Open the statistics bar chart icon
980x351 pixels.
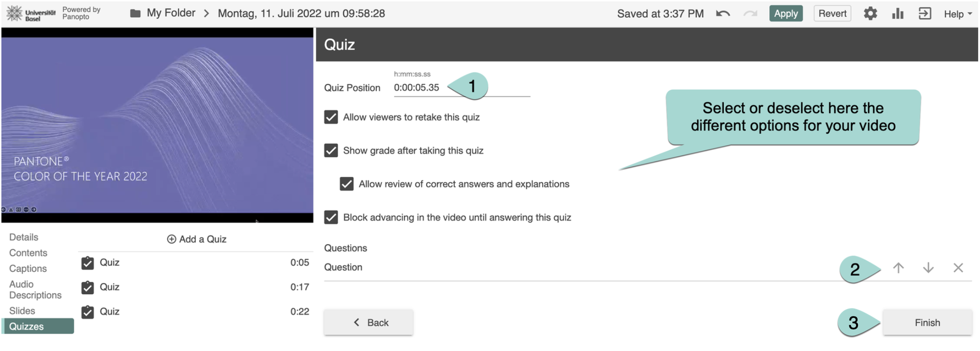(x=898, y=14)
